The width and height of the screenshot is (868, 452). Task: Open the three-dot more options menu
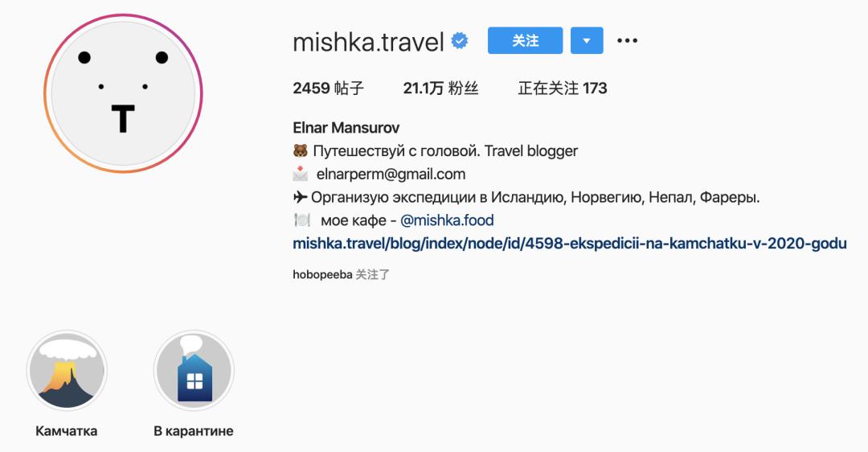pyautogui.click(x=627, y=40)
